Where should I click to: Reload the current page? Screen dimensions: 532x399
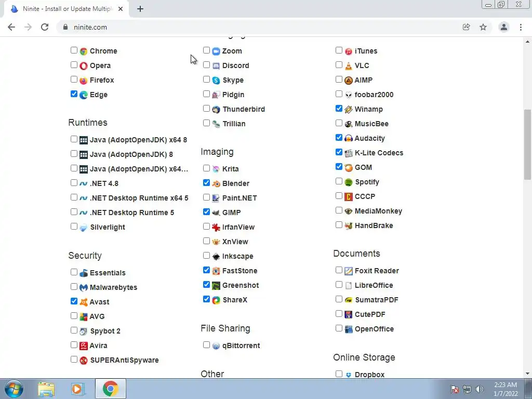tap(45, 27)
